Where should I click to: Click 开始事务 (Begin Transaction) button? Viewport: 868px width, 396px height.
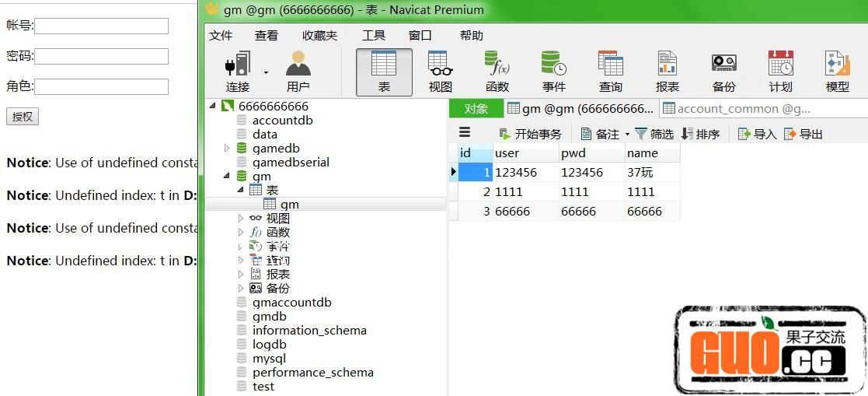click(530, 134)
